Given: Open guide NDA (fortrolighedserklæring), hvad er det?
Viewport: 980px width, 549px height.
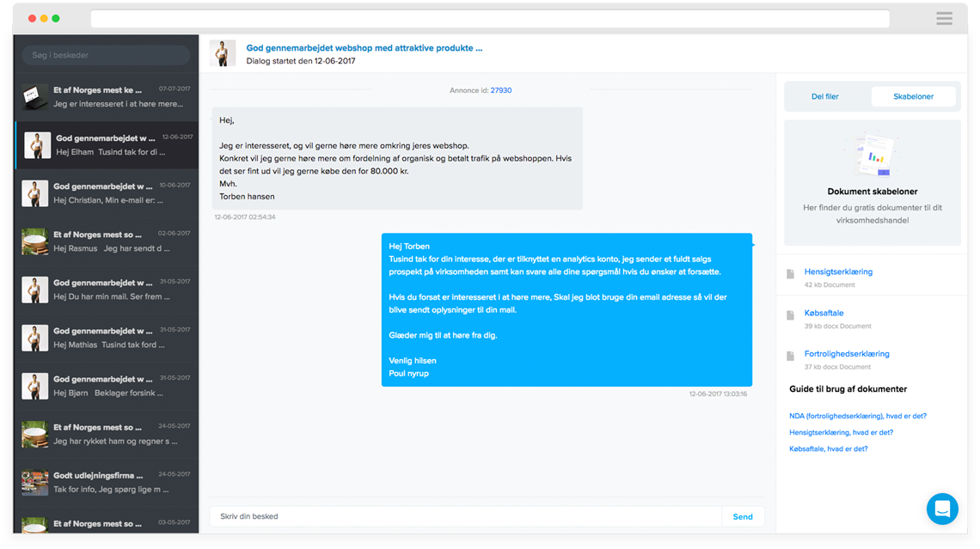Looking at the screenshot, I should click(x=857, y=416).
